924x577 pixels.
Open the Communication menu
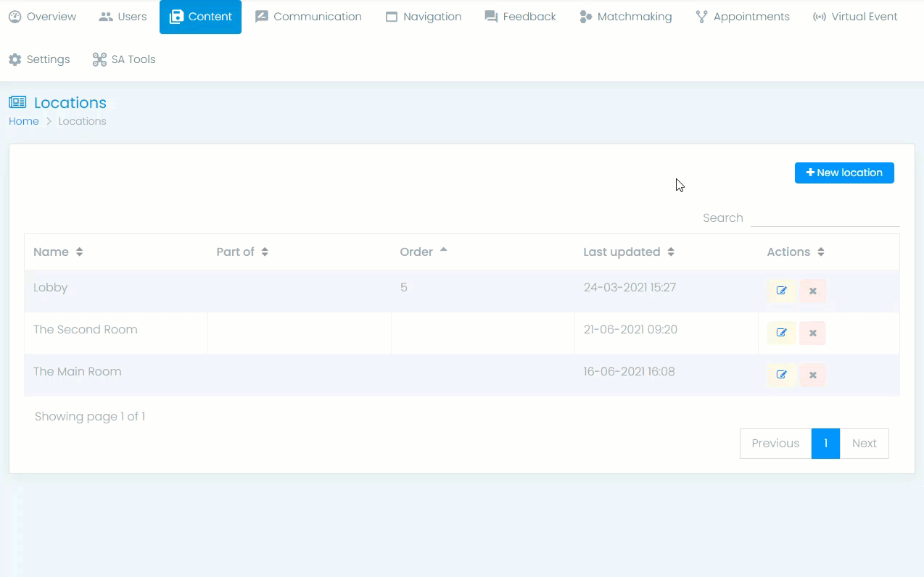click(x=308, y=17)
